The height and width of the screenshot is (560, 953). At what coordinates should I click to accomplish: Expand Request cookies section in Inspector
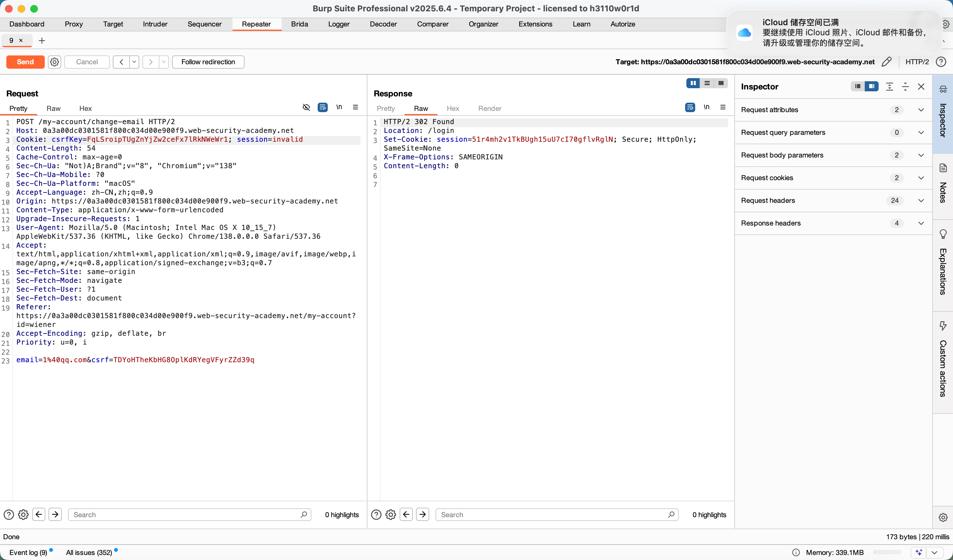(x=921, y=178)
